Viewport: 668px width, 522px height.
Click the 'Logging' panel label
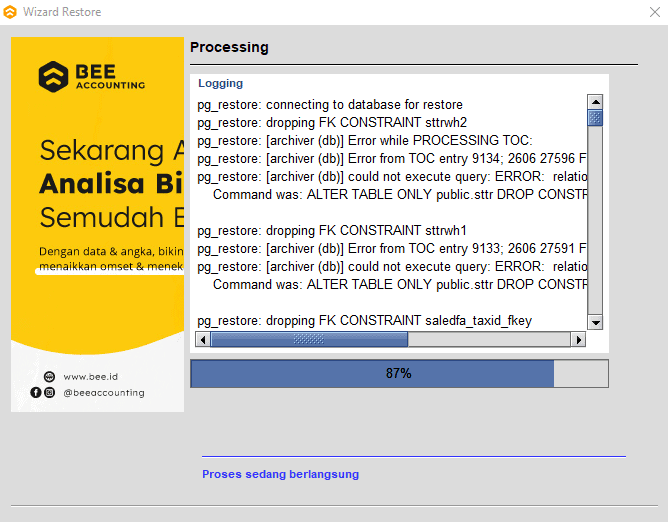(x=220, y=83)
